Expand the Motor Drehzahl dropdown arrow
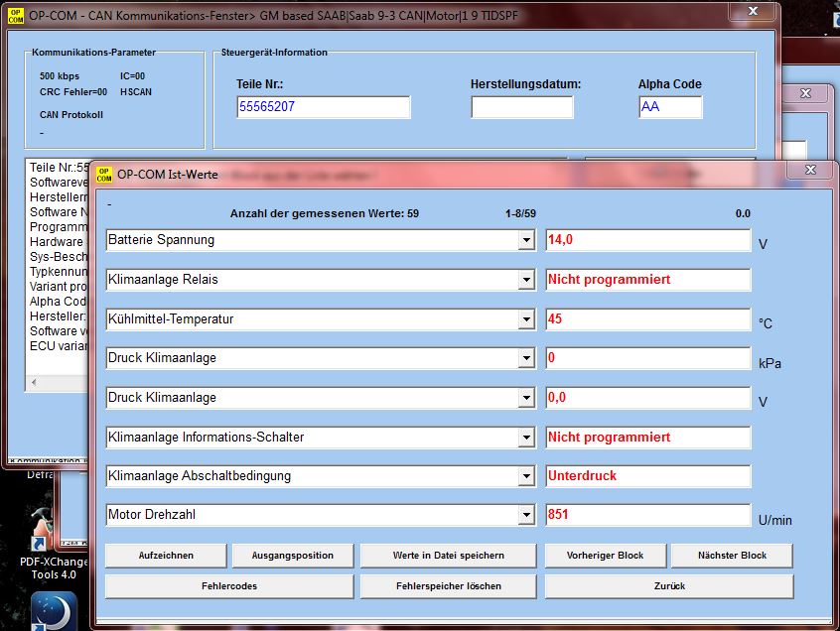This screenshot has height=631, width=840. [x=526, y=515]
